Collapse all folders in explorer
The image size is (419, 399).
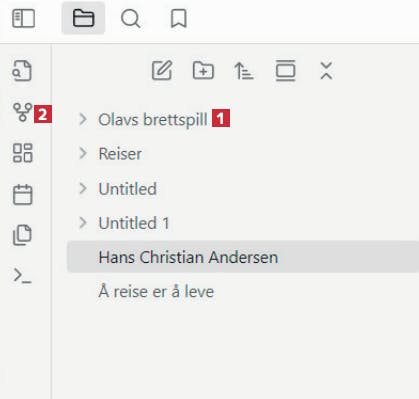[326, 71]
